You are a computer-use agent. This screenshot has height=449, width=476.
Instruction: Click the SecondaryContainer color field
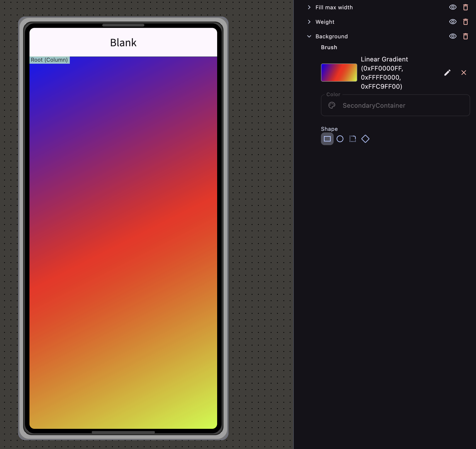coord(395,105)
